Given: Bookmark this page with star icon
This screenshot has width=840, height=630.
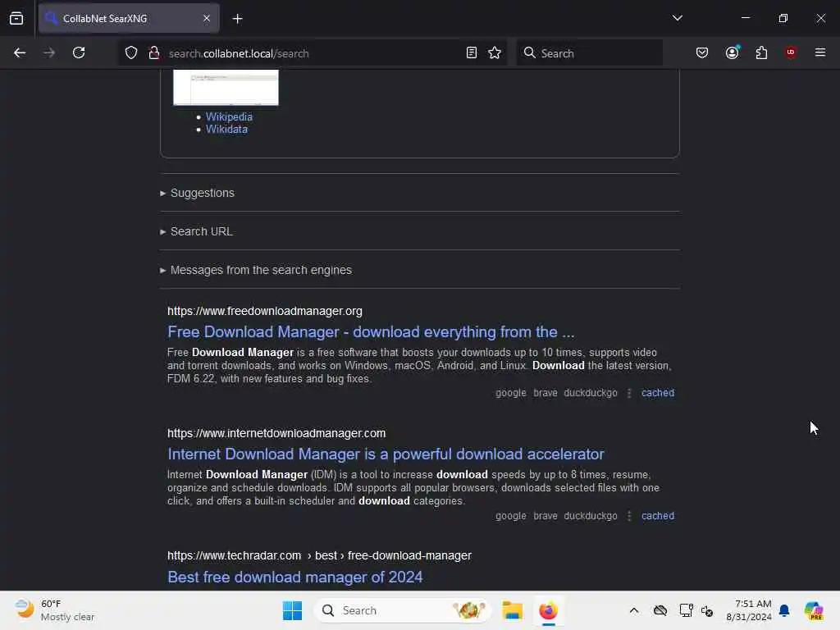Looking at the screenshot, I should point(495,53).
